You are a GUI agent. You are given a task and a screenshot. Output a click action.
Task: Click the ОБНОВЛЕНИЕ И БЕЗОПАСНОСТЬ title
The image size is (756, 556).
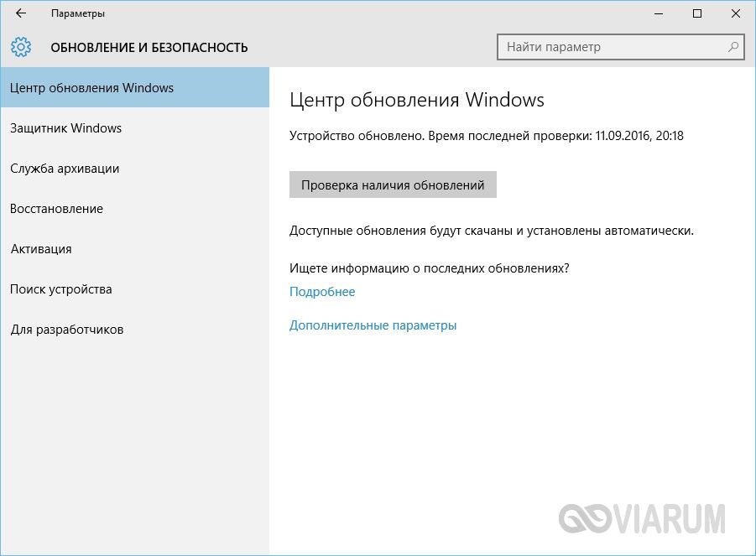pyautogui.click(x=149, y=47)
